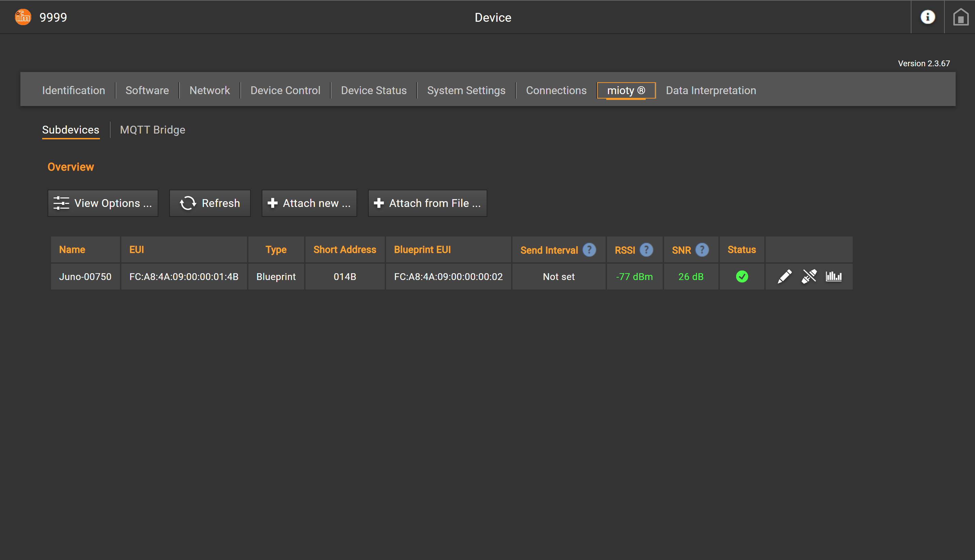Select the Device Control tab
Viewport: 975px width, 560px height.
[x=285, y=90]
